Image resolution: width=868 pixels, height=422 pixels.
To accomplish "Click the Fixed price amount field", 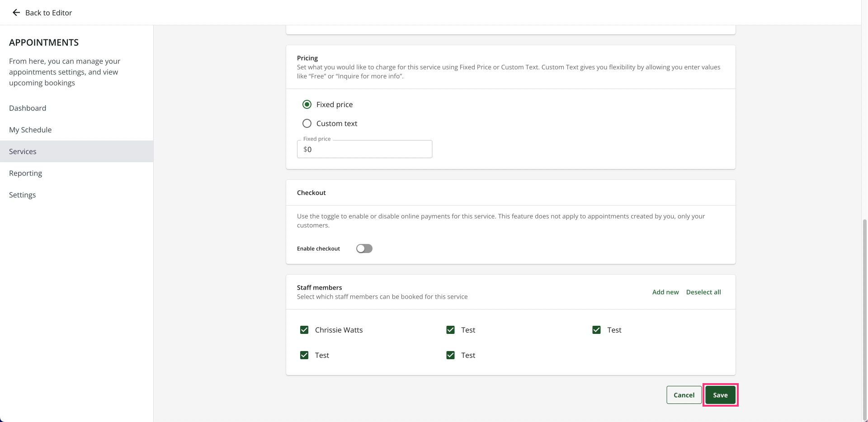I will coord(364,149).
